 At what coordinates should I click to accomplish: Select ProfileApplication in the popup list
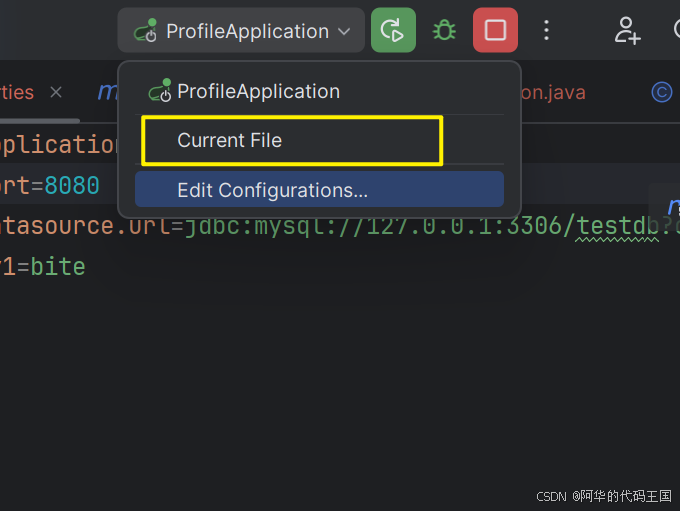pyautogui.click(x=258, y=91)
